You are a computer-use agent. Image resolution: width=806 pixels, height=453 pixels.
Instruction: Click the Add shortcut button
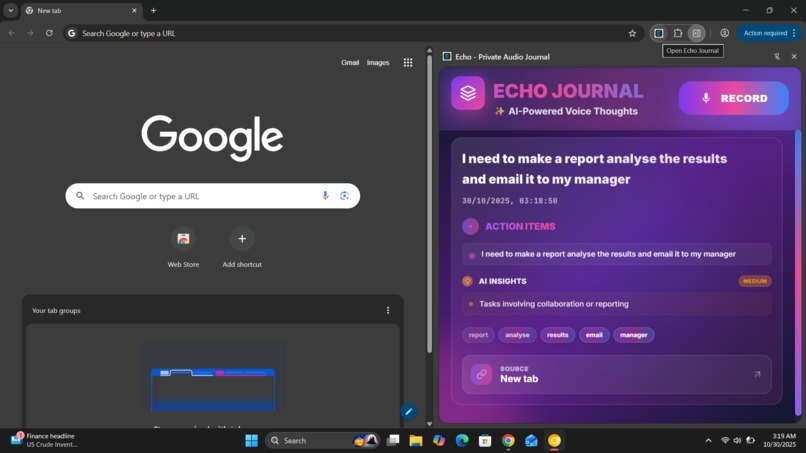[242, 247]
